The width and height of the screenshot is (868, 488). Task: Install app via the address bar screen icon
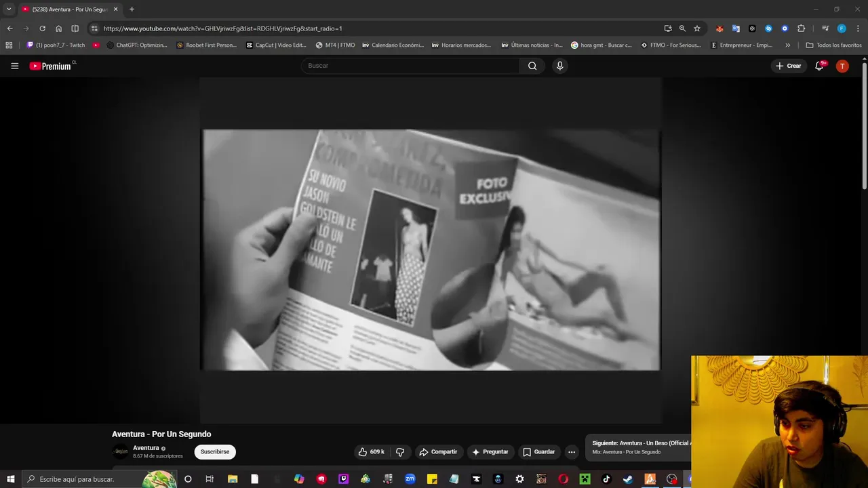tap(668, 28)
